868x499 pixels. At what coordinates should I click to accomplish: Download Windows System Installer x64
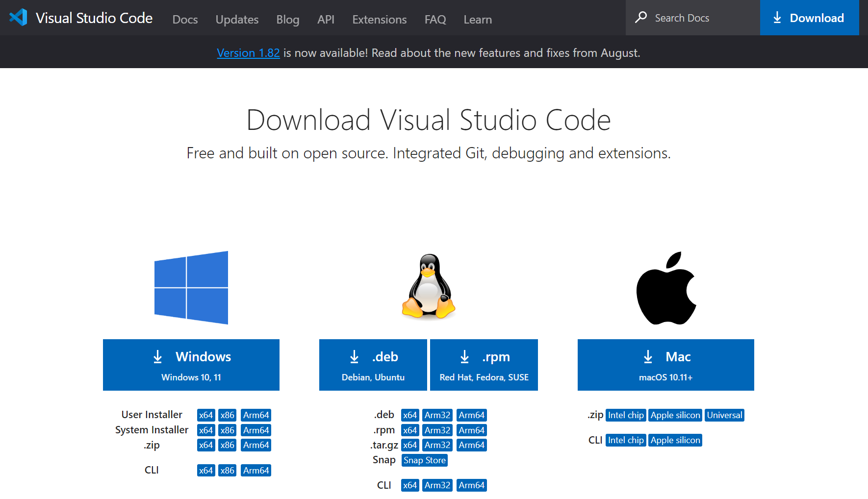pos(206,430)
